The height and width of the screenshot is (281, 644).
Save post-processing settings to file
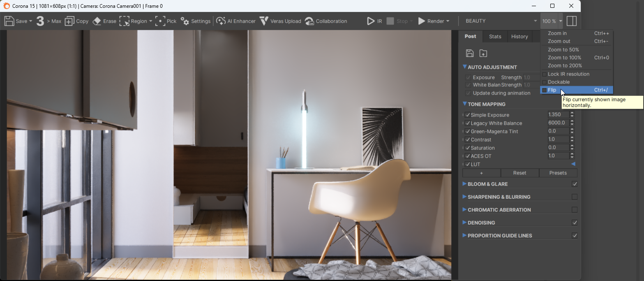click(x=470, y=53)
